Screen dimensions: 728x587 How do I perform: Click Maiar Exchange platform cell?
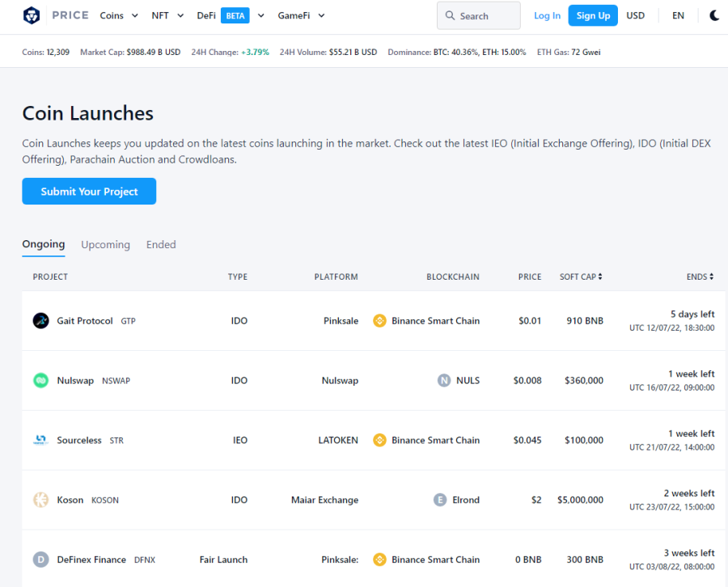[324, 500]
